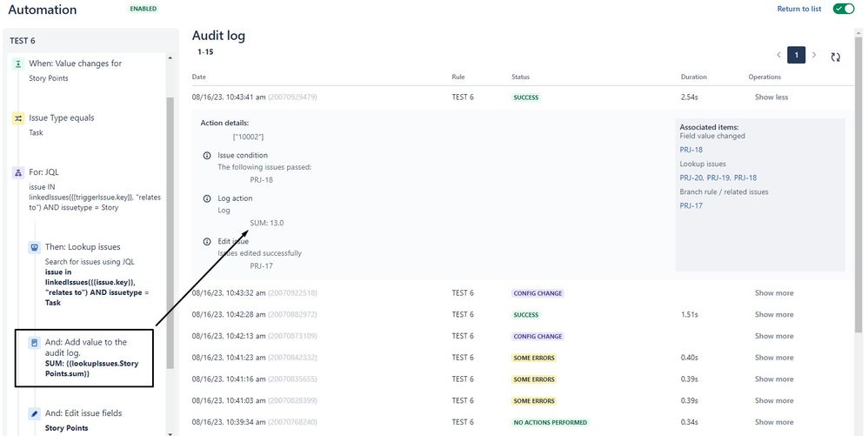Image resolution: width=868 pixels, height=436 pixels.
Task: Click the CONFIG CHANGE status at 10:43:32 am
Action: click(x=537, y=293)
